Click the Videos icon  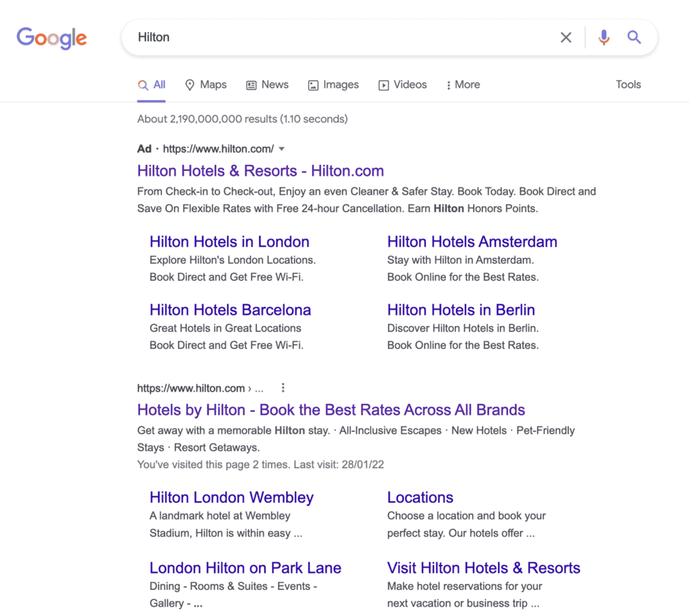point(385,85)
